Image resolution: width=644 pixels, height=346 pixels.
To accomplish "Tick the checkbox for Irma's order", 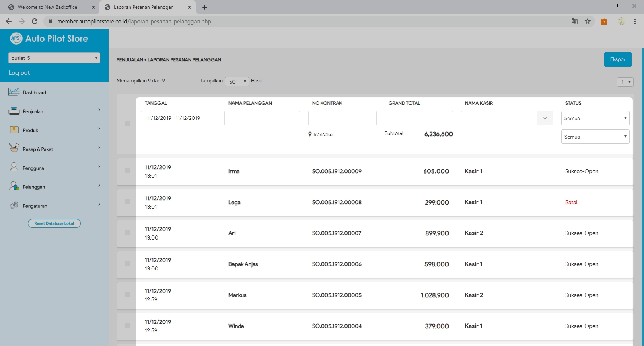I will (x=127, y=171).
